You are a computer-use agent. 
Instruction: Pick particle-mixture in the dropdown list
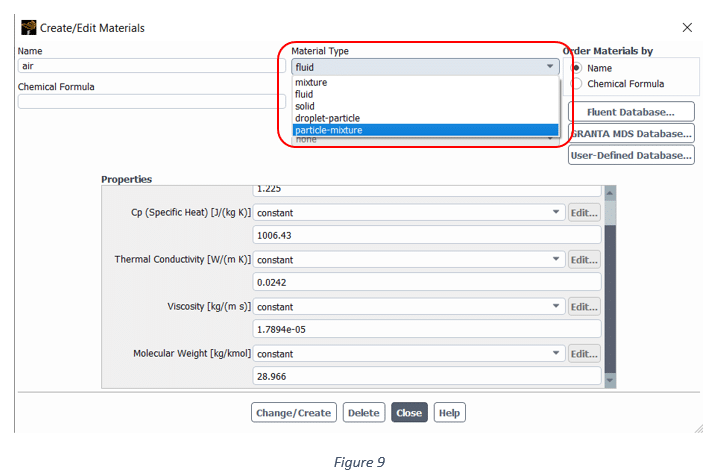coord(329,130)
